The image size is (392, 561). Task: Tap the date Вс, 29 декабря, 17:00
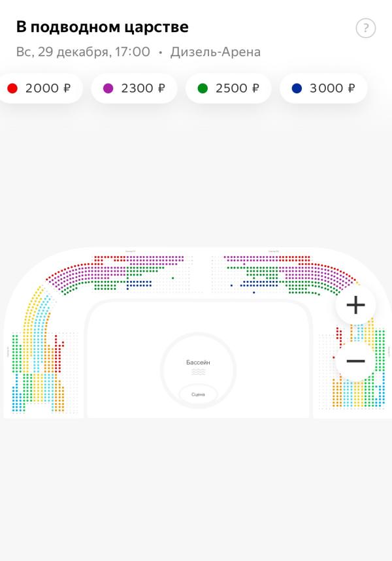coord(83,52)
